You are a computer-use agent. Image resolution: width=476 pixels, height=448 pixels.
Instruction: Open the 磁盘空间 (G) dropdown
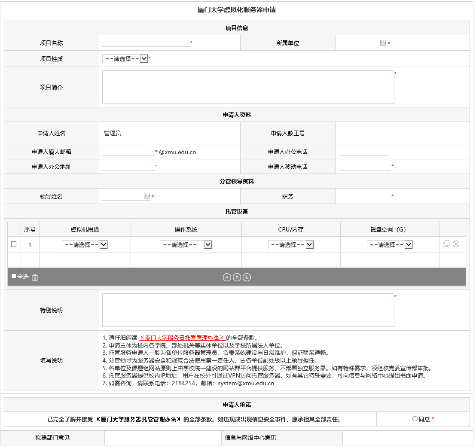coord(389,245)
